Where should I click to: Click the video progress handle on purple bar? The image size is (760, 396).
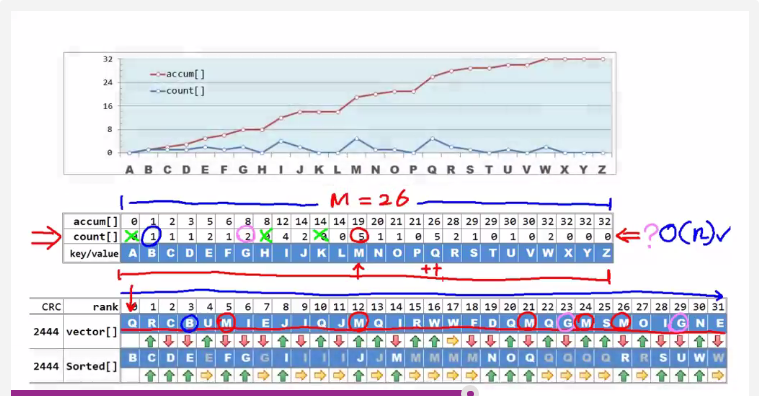click(x=470, y=393)
